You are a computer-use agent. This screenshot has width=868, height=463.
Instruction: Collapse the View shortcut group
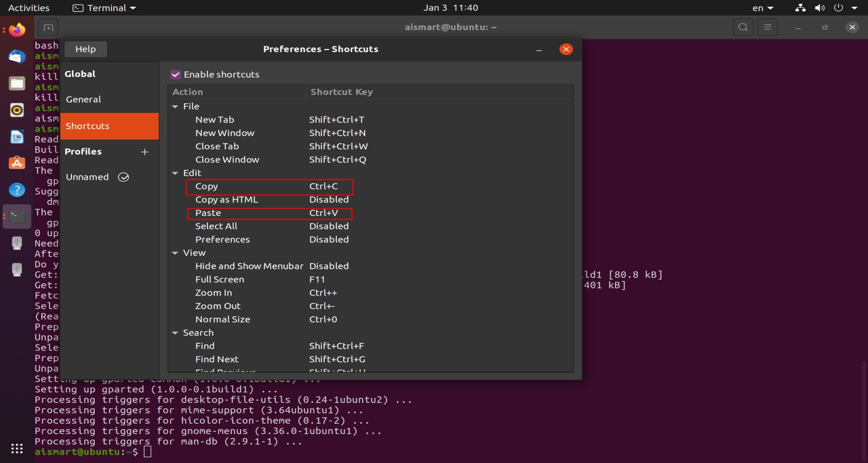175,253
